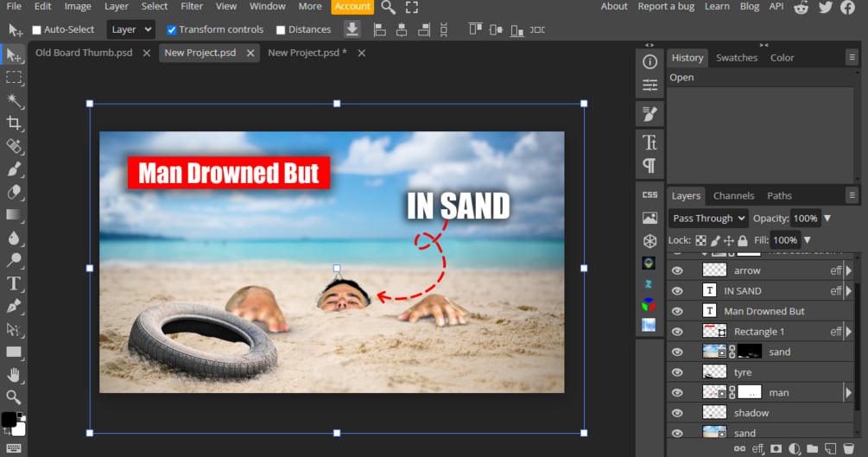Viewport: 868px width, 457px height.
Task: Create new folder in Layers panel
Action: (x=811, y=448)
